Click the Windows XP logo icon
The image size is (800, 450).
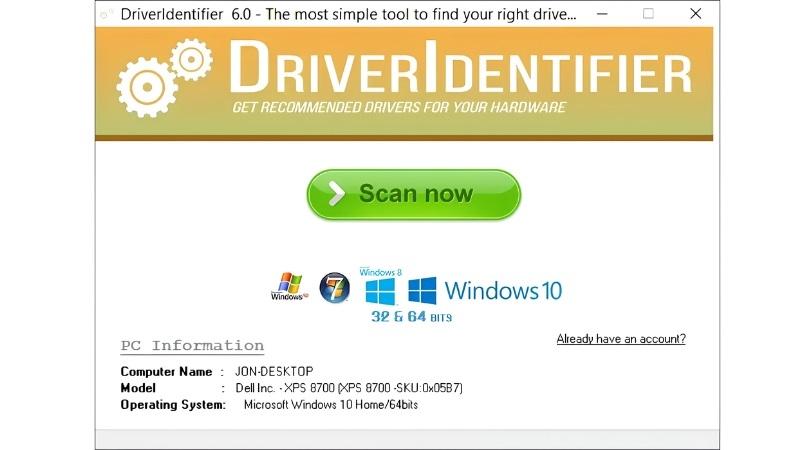289,286
